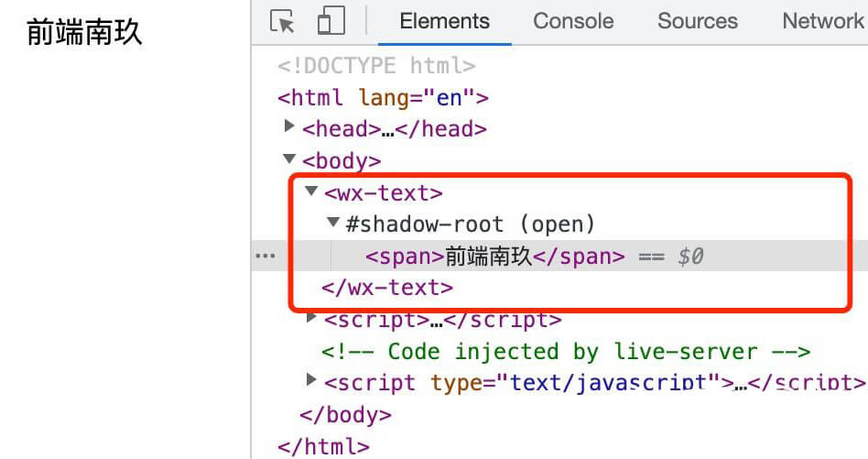Image resolution: width=868 pixels, height=459 pixels.
Task: Select the #shadow-root (open) row
Action: [470, 224]
